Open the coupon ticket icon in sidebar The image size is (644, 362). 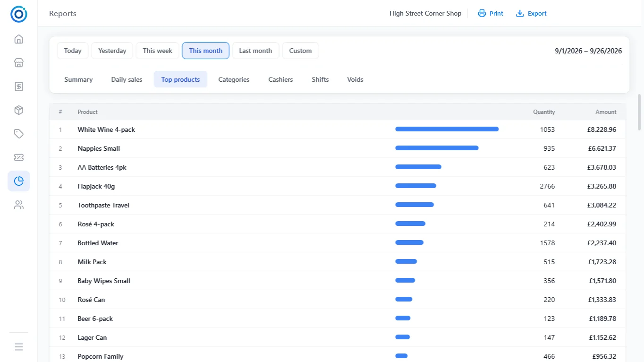(x=19, y=157)
